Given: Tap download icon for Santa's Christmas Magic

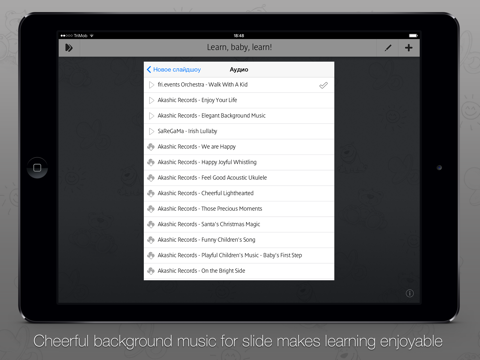Looking at the screenshot, I should pyautogui.click(x=151, y=224).
